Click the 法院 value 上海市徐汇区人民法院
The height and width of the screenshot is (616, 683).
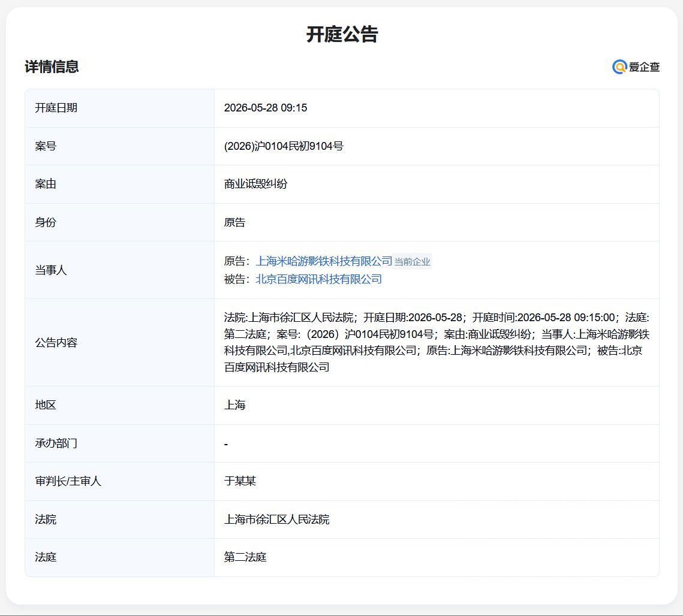(x=276, y=520)
